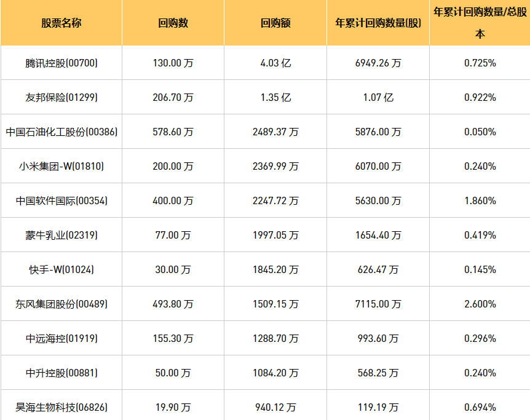Click the 0.922% ratio value
Image resolution: width=530 pixels, height=420 pixels.
click(x=480, y=98)
